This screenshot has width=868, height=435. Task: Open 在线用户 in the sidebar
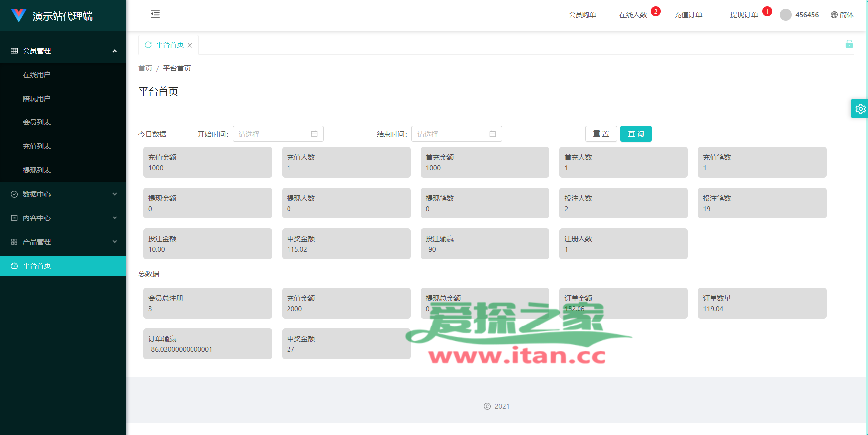[37, 75]
